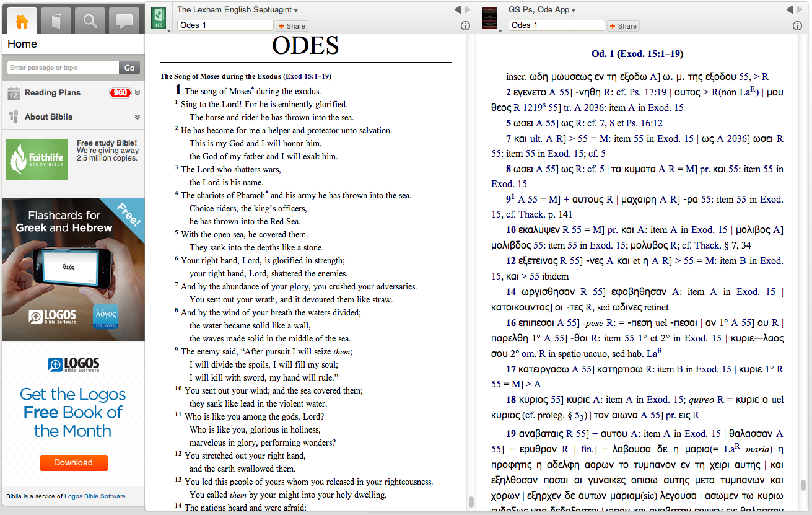
Task: Follow the Exod 15:1–19 reference link
Action: click(307, 77)
